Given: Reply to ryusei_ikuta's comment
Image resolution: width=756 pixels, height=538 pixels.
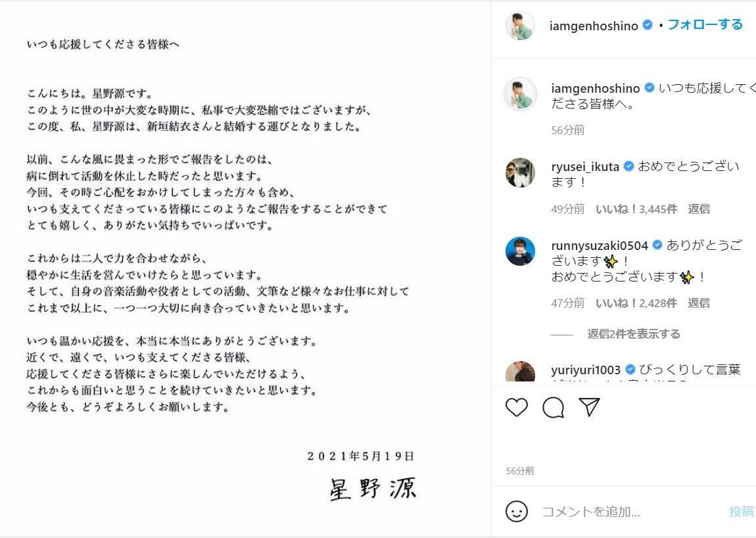Looking at the screenshot, I should click(699, 209).
